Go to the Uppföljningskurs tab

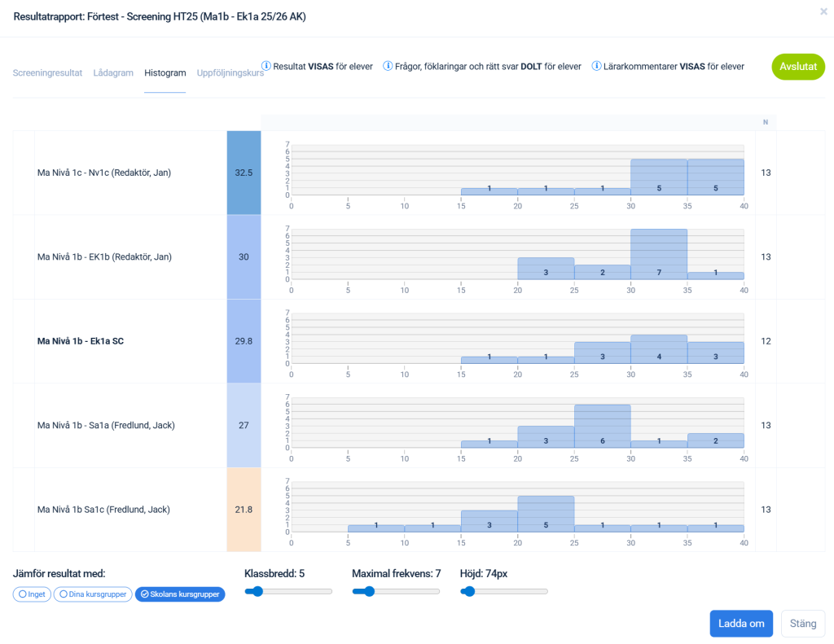pos(230,72)
